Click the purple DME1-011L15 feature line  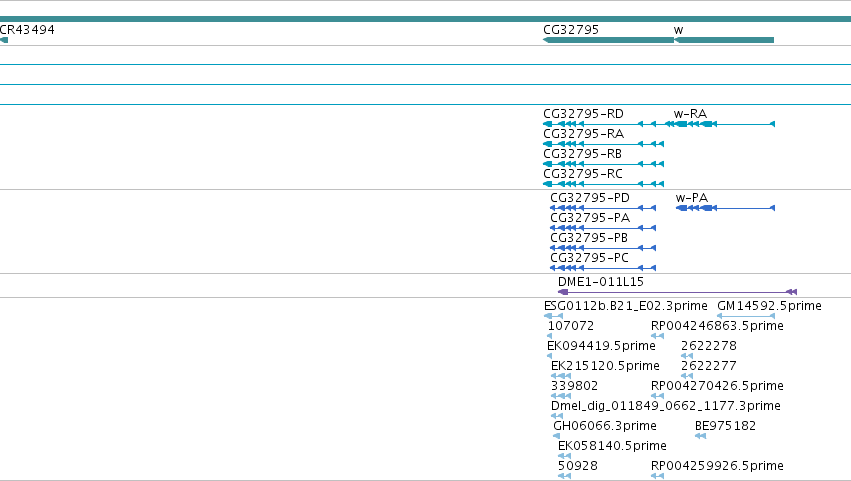point(677,293)
